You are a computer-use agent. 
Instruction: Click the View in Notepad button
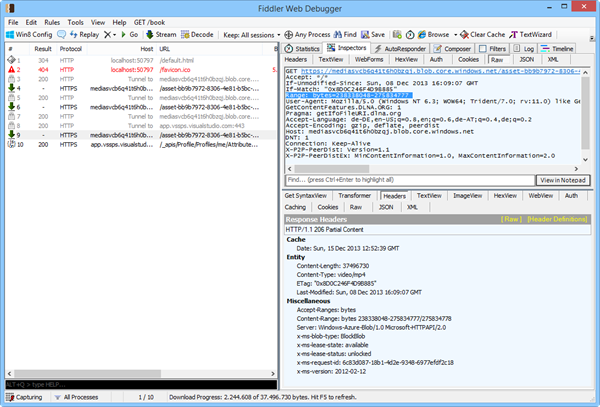pos(562,179)
